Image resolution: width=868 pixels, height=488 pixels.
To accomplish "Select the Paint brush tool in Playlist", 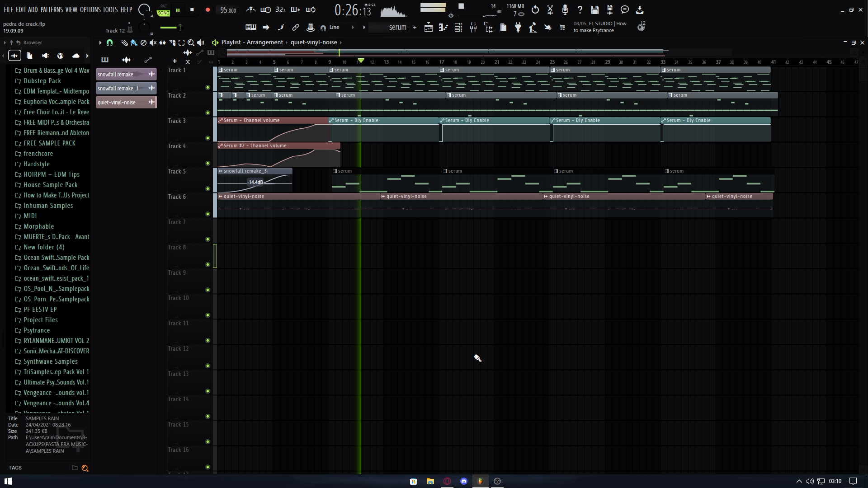I will tap(134, 42).
